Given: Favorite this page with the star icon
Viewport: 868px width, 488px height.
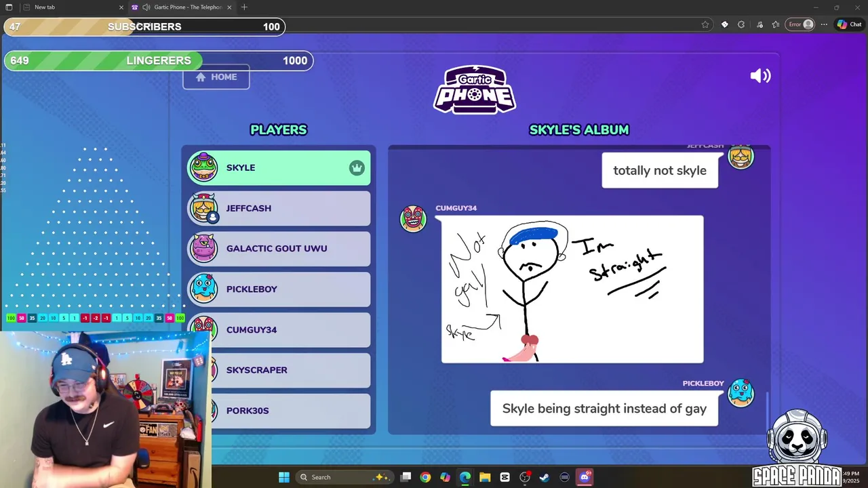Looking at the screenshot, I should pyautogui.click(x=705, y=24).
